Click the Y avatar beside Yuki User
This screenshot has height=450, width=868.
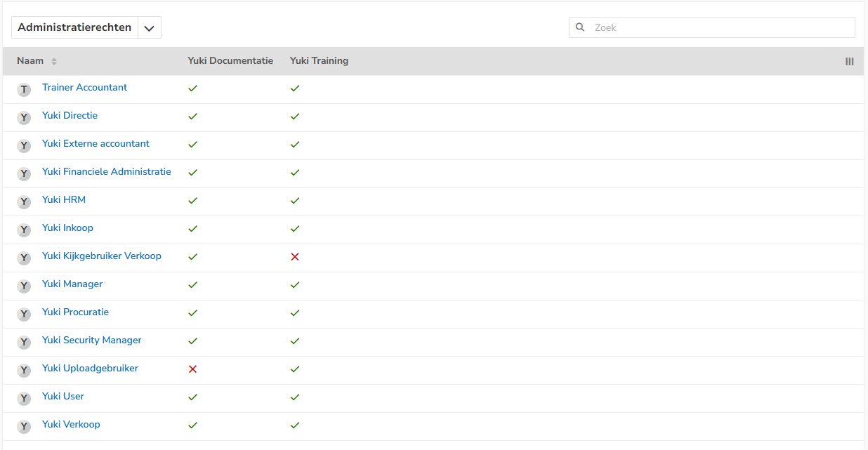coord(25,399)
